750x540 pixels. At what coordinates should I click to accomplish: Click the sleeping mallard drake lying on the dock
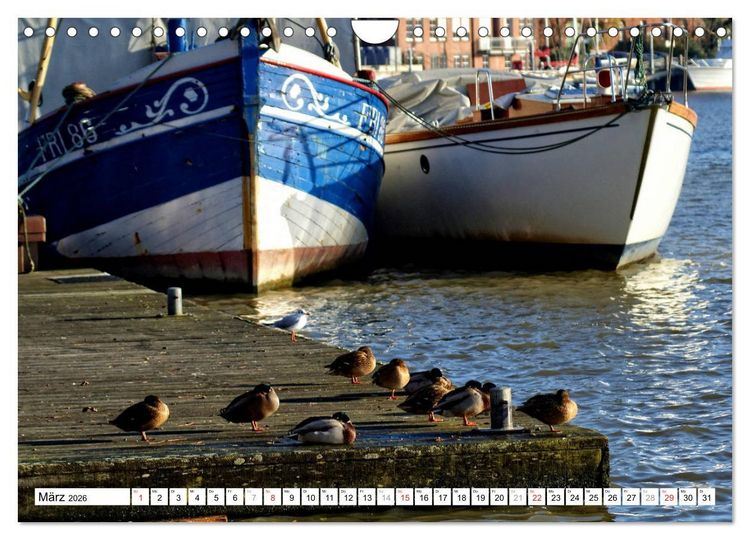323,429
